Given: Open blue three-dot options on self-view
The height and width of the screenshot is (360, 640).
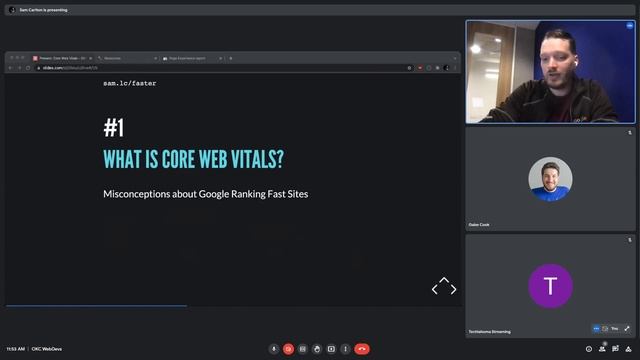Looking at the screenshot, I should point(596,329).
